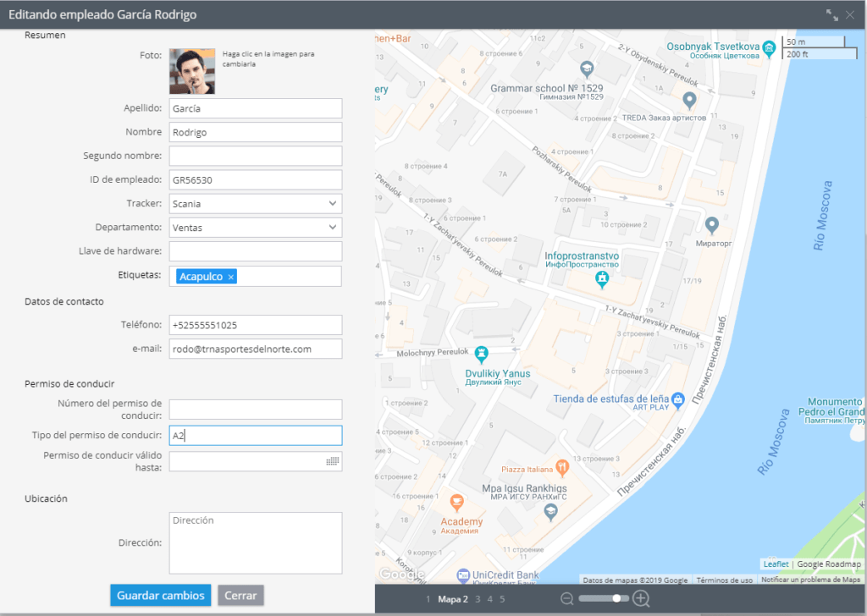867x616 pixels.
Task: Click the e-mail input field
Action: coord(256,349)
